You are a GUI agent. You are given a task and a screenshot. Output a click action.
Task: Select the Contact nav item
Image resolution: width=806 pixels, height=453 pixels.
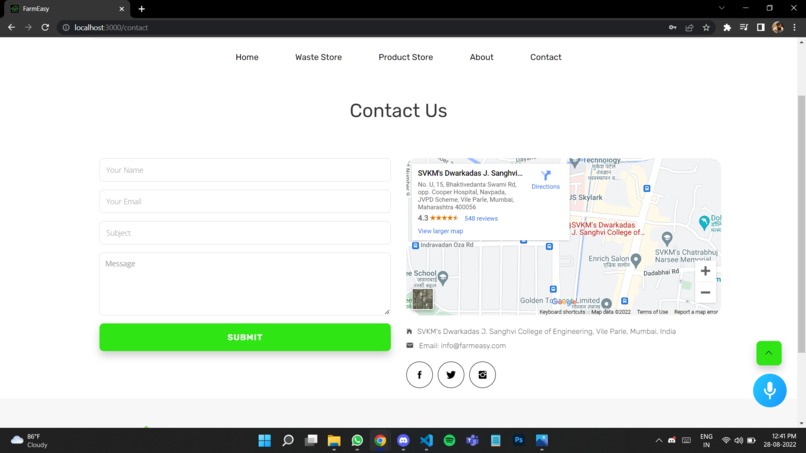click(x=545, y=57)
